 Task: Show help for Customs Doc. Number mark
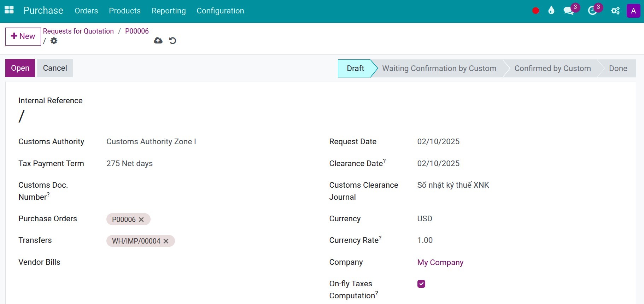48,194
